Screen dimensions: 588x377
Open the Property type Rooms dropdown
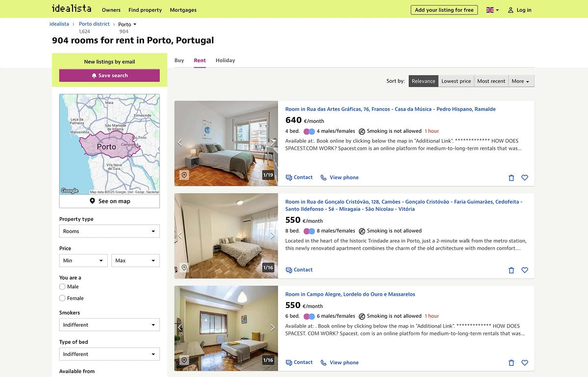click(x=109, y=231)
